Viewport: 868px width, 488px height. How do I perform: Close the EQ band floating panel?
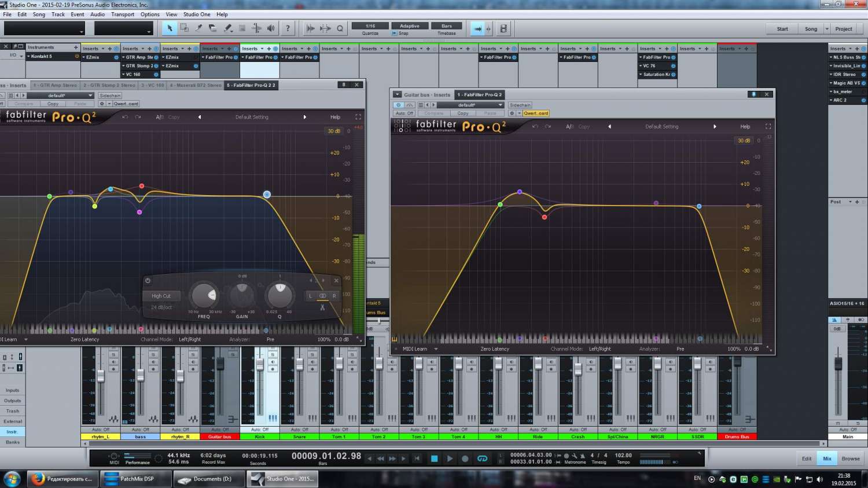[336, 281]
